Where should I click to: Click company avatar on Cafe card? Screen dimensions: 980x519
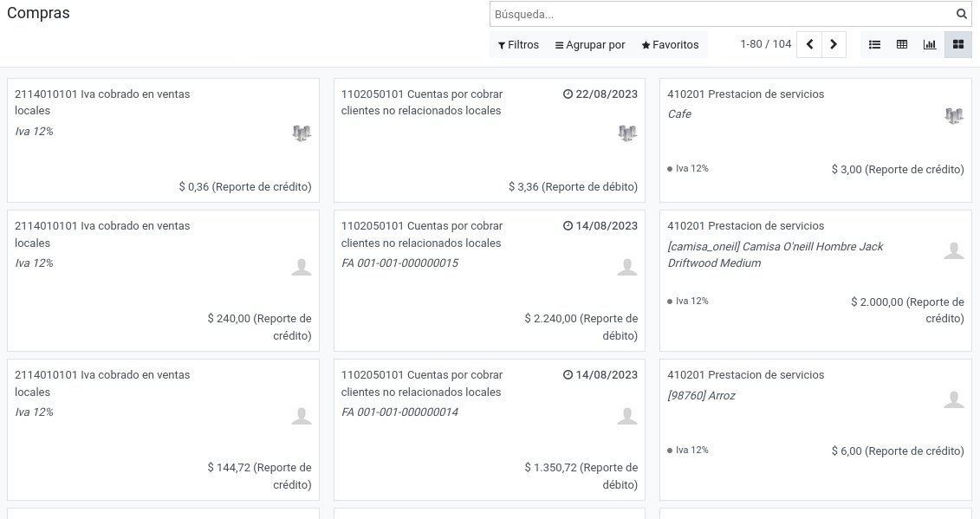click(x=954, y=116)
